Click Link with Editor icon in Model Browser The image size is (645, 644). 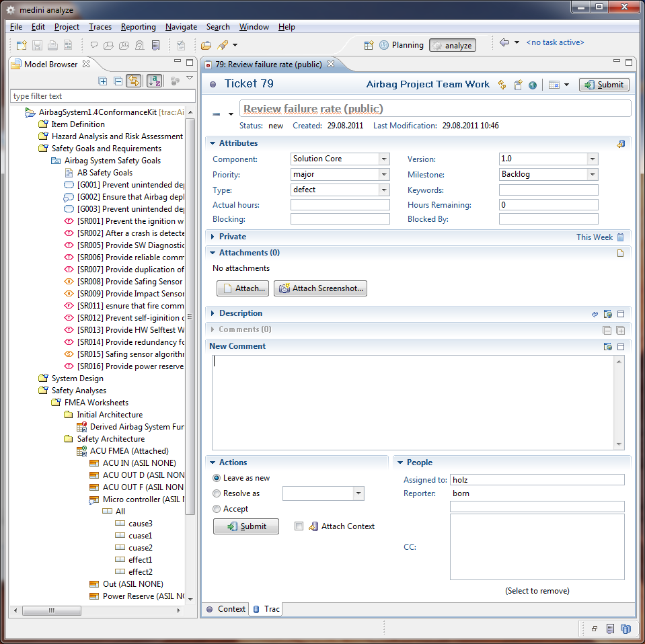tap(133, 81)
